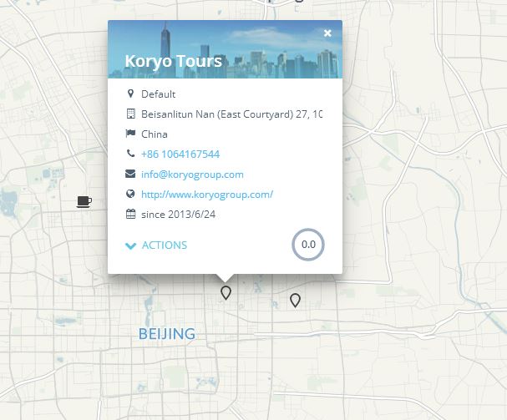
Task: Open the ACTIONS menu label
Action: [165, 245]
